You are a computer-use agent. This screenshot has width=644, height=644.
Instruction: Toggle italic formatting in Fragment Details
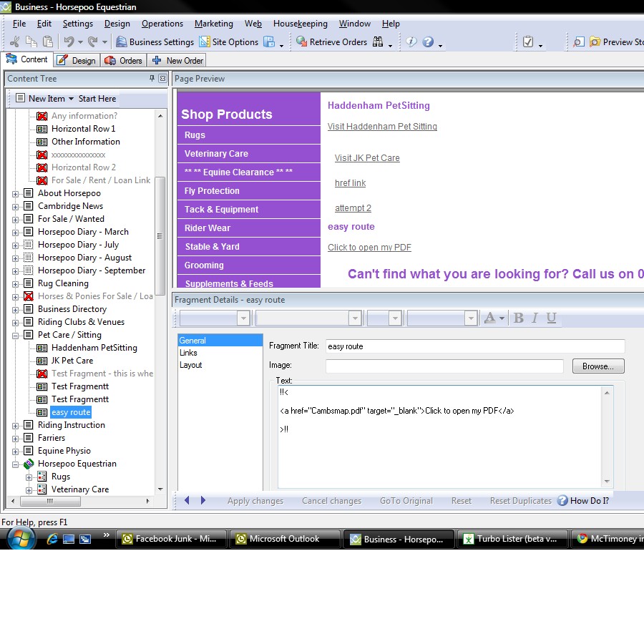coord(535,318)
